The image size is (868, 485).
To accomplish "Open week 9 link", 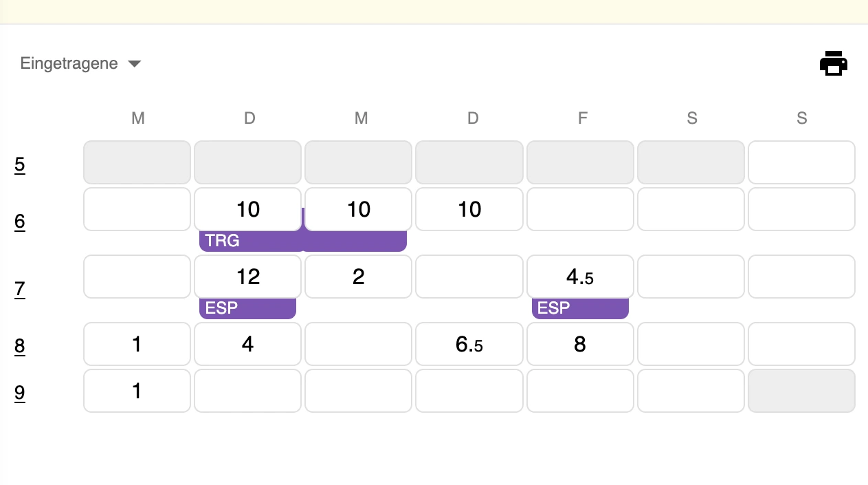I will (20, 392).
